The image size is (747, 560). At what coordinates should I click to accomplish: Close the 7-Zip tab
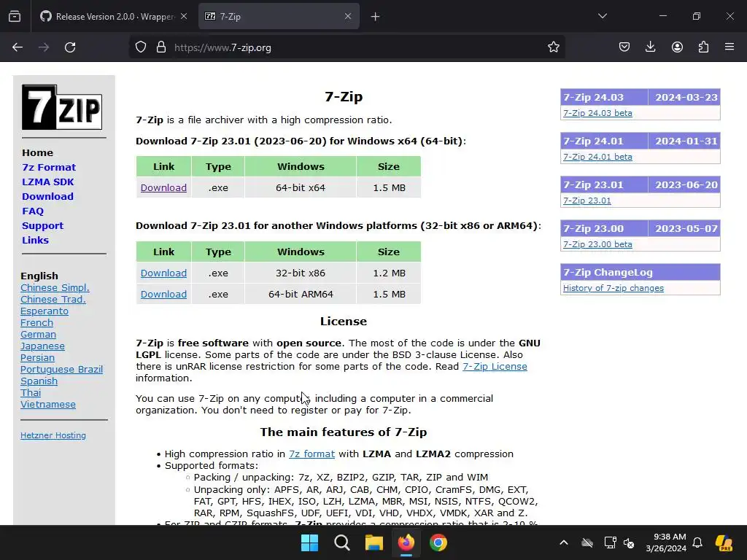coord(348,16)
